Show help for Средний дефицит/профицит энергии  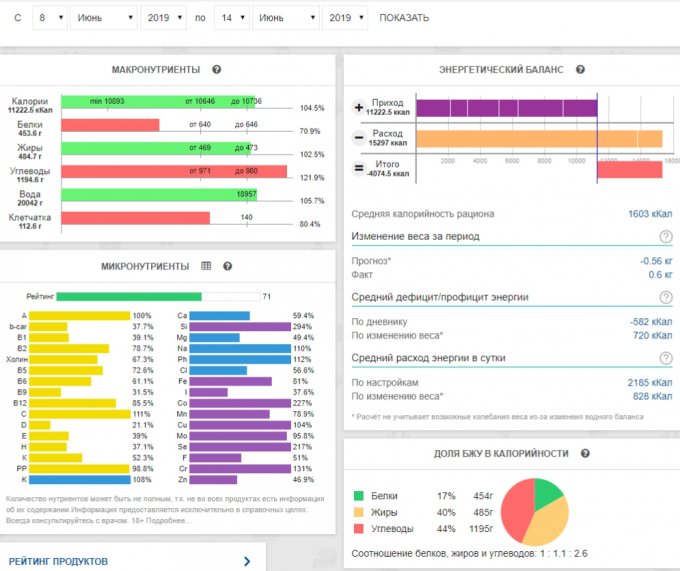pyautogui.click(x=665, y=297)
